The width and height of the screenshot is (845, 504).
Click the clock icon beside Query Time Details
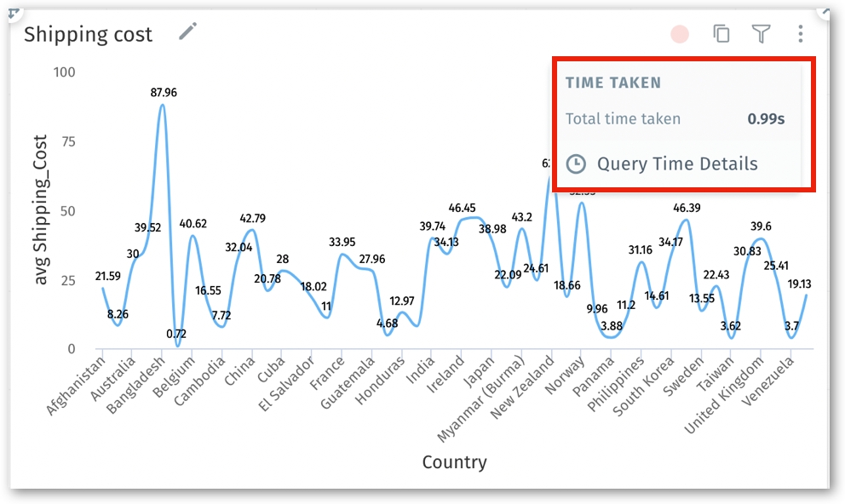click(577, 163)
